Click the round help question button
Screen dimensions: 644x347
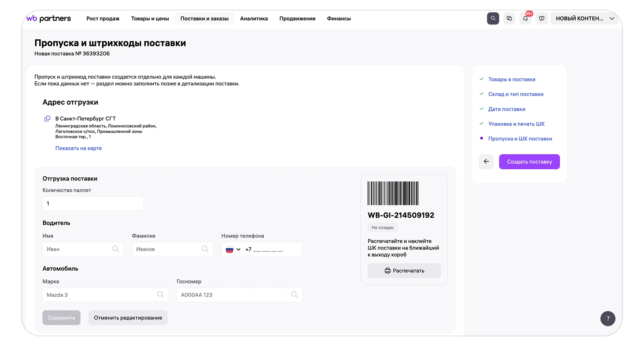pyautogui.click(x=608, y=318)
